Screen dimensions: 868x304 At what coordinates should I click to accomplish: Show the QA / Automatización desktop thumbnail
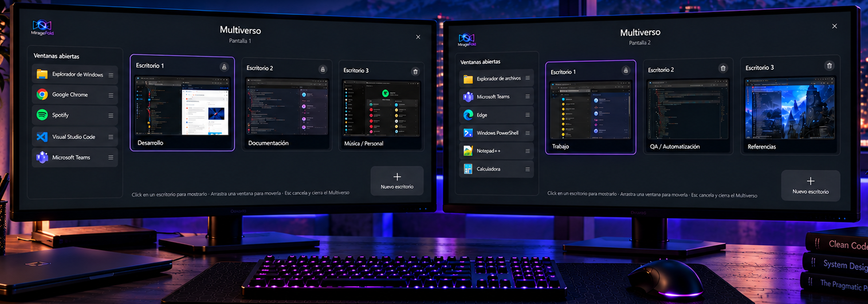(688, 109)
